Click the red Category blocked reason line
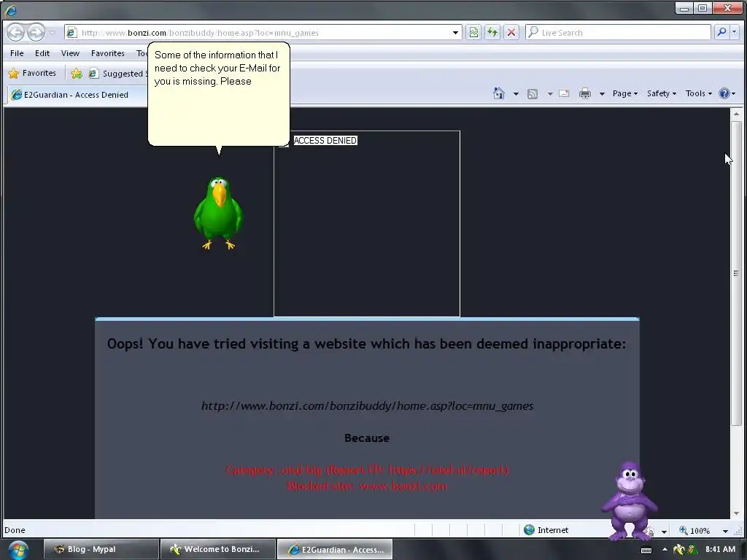Image resolution: width=747 pixels, height=560 pixels. (368, 470)
